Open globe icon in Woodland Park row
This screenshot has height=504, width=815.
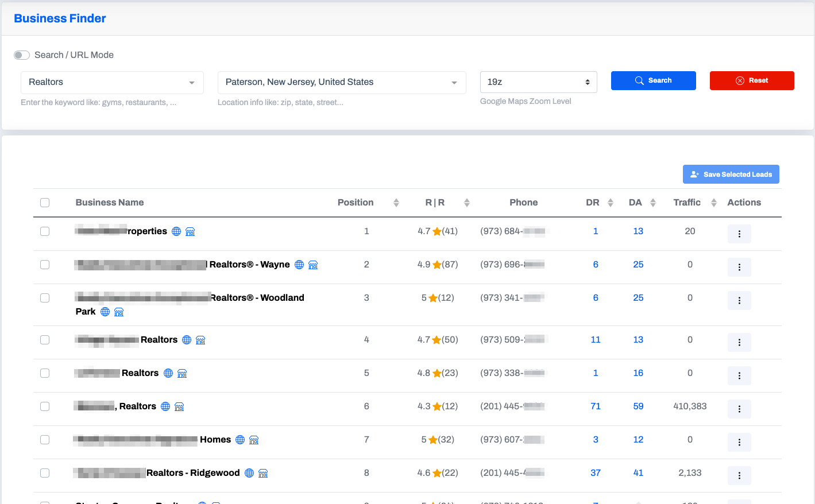(x=105, y=312)
